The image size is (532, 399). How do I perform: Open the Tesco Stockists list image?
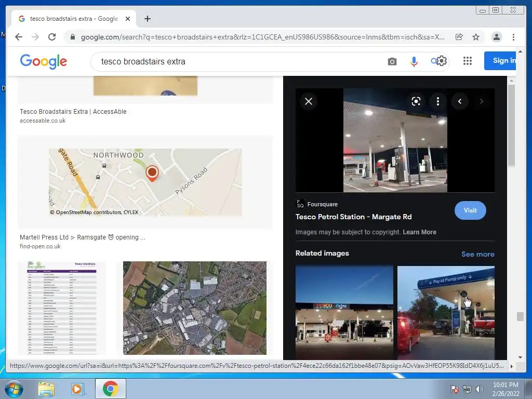(62, 308)
